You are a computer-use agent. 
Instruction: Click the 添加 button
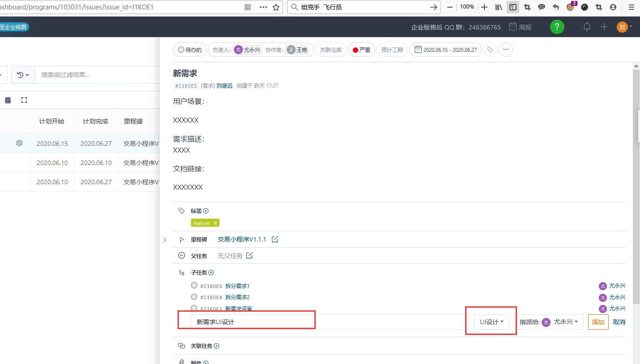pos(598,322)
